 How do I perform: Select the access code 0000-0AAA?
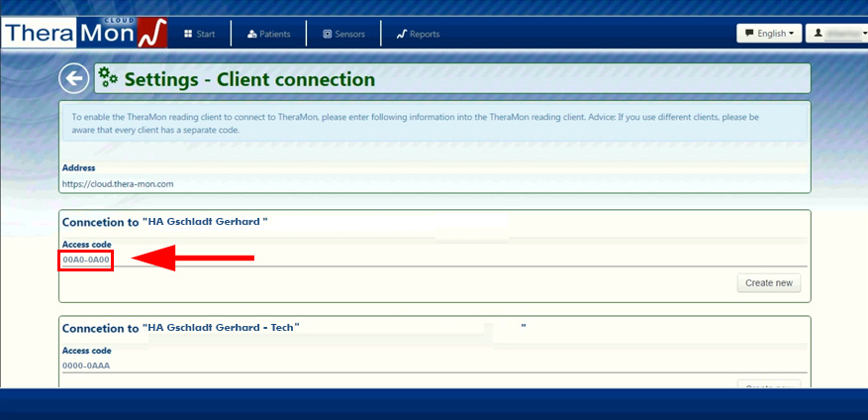pos(86,366)
